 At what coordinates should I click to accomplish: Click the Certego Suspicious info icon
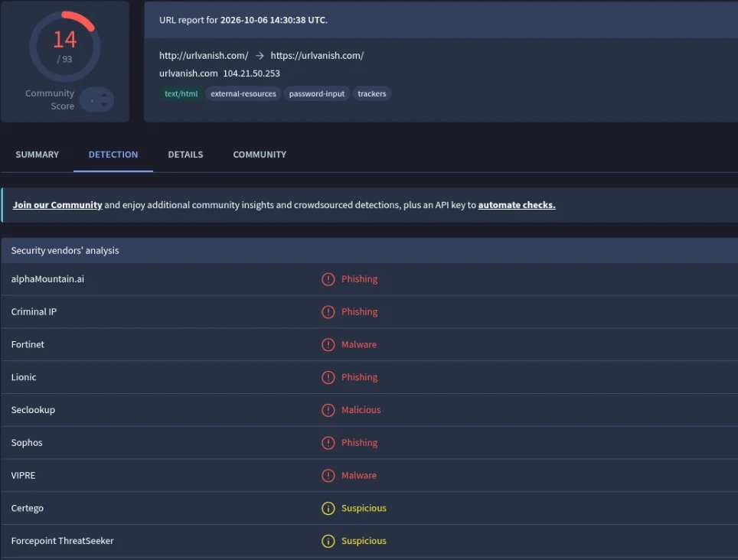(328, 508)
